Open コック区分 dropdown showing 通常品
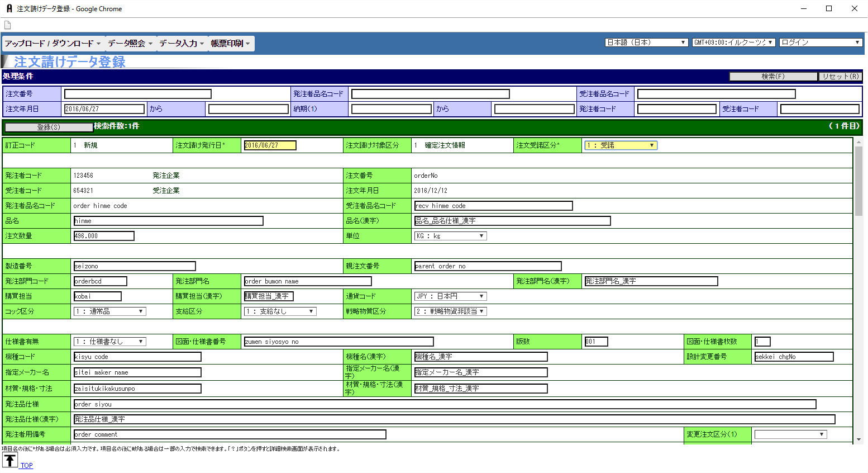The height and width of the screenshot is (473, 868). [x=109, y=311]
